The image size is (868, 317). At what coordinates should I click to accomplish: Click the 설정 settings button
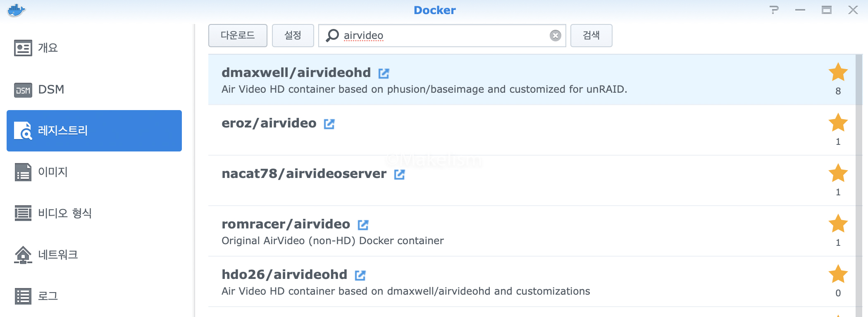(293, 36)
